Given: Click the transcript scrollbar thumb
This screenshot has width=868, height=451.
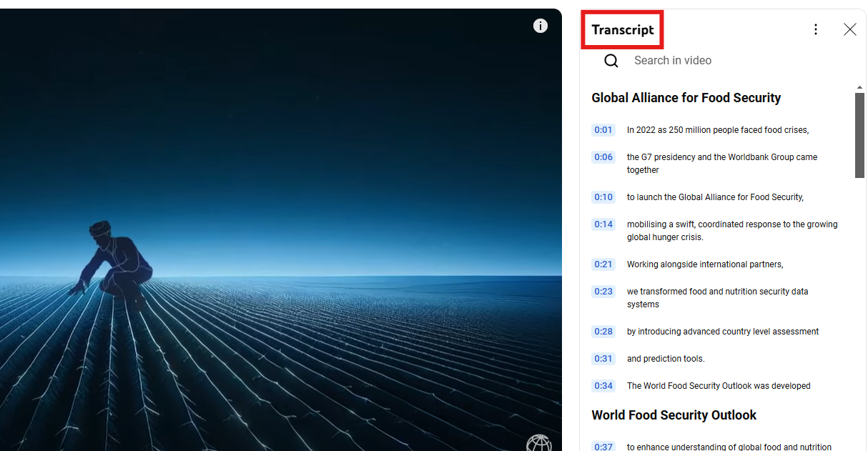Looking at the screenshot, I should coord(859,134).
